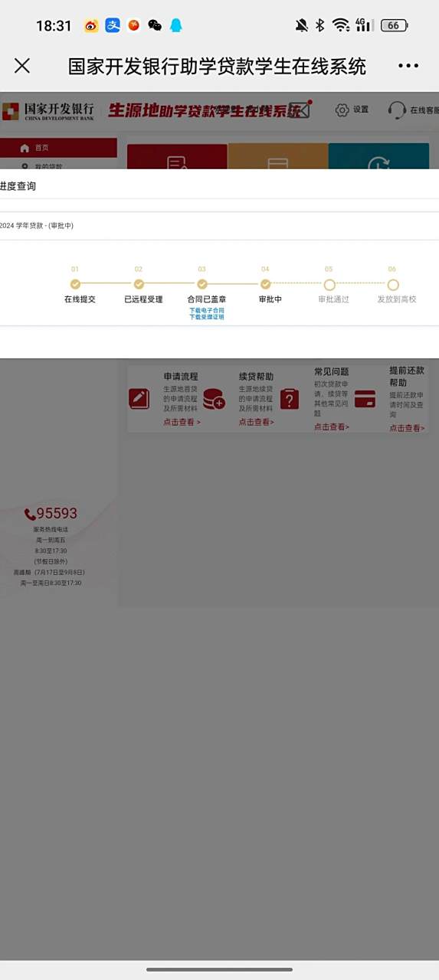The width and height of the screenshot is (439, 980).
Task: Tap the Weibo icon in status bar
Action: tap(91, 25)
